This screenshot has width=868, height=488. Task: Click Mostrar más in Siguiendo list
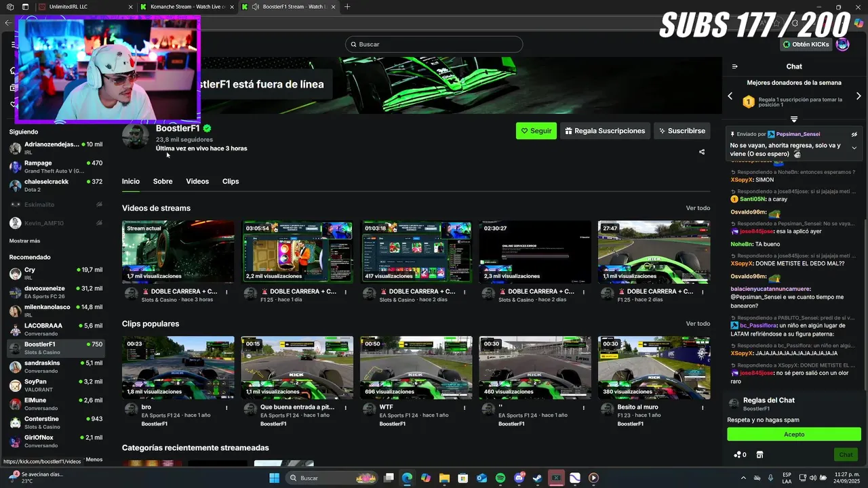click(x=24, y=241)
